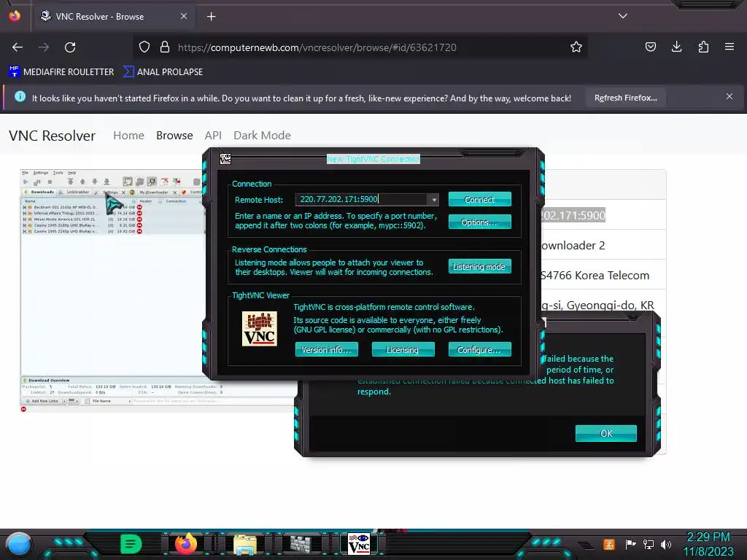
Task: Click the New TightVNC Connection title bar
Action: tap(373, 159)
